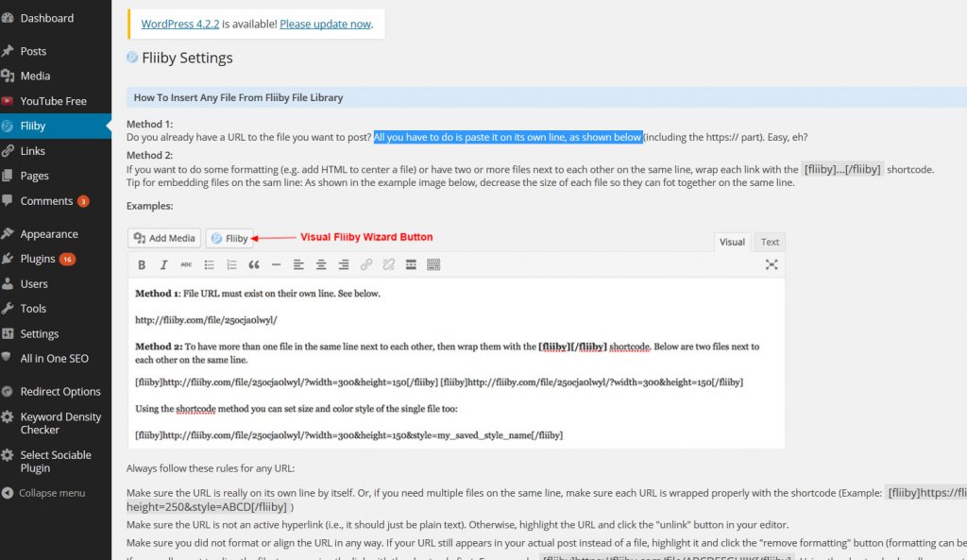967x560 pixels.
Task: Click the Fliiby wizard button
Action: coord(229,238)
